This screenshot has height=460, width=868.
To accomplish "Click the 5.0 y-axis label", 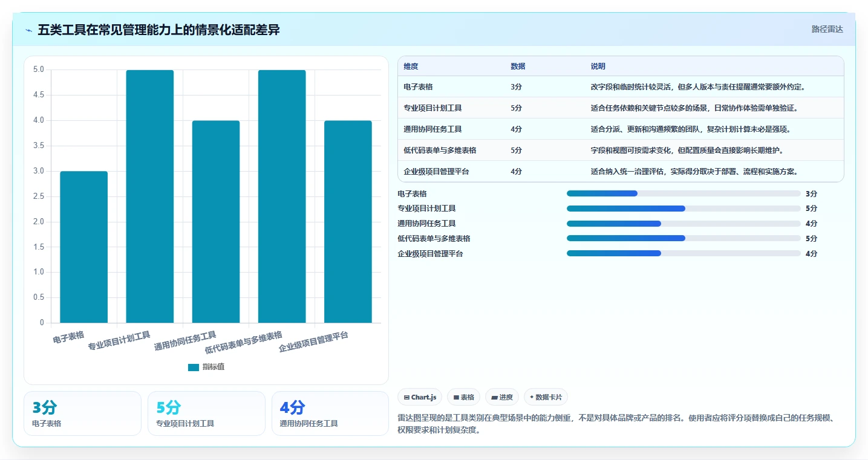I will pyautogui.click(x=38, y=70).
